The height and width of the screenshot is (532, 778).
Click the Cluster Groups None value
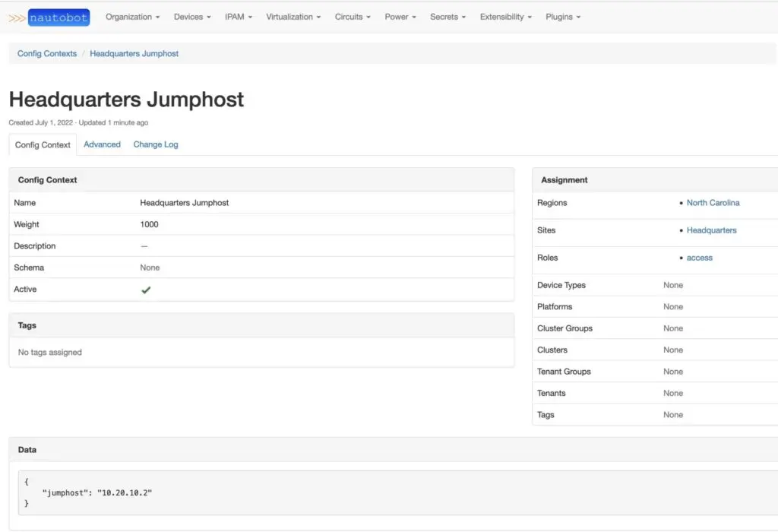[x=673, y=328]
